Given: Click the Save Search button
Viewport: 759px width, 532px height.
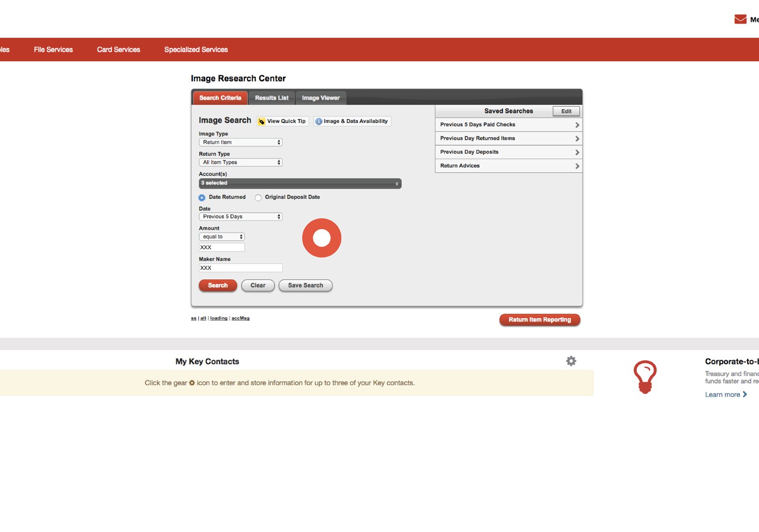Looking at the screenshot, I should click(305, 285).
